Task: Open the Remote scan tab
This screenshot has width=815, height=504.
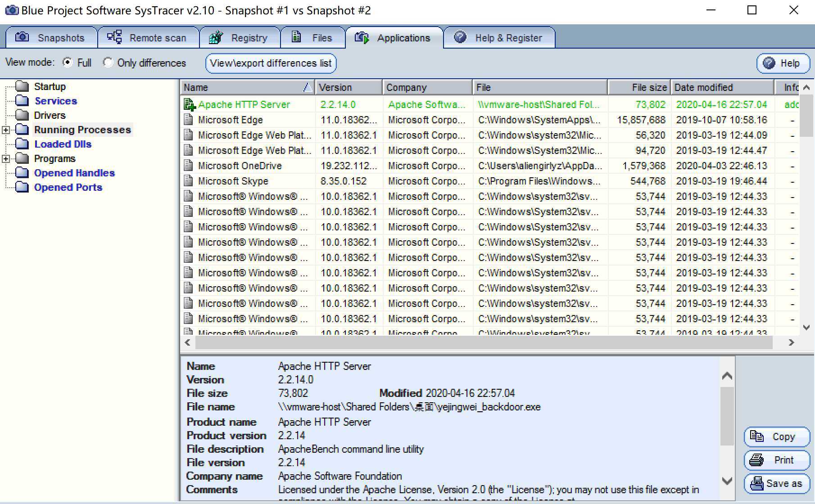Action: 148,37
